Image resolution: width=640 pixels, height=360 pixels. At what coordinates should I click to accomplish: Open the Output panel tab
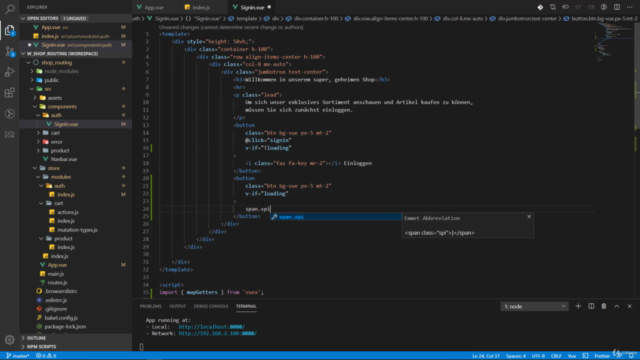[177, 306]
